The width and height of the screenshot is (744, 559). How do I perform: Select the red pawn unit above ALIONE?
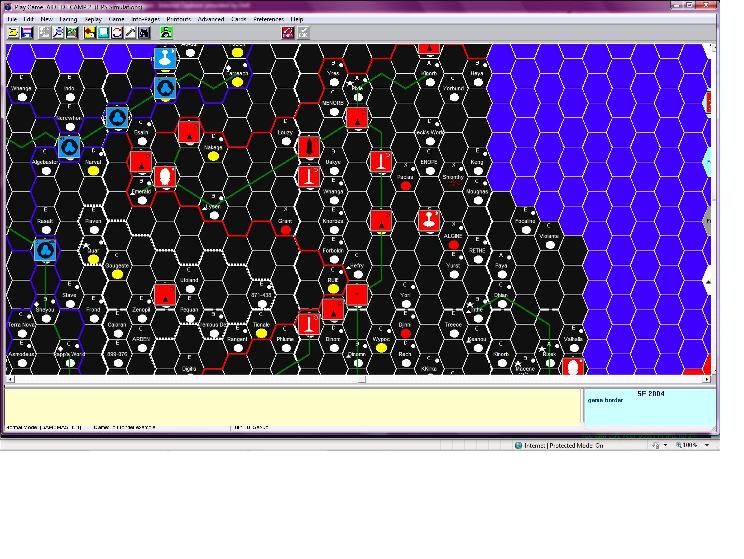tap(429, 221)
